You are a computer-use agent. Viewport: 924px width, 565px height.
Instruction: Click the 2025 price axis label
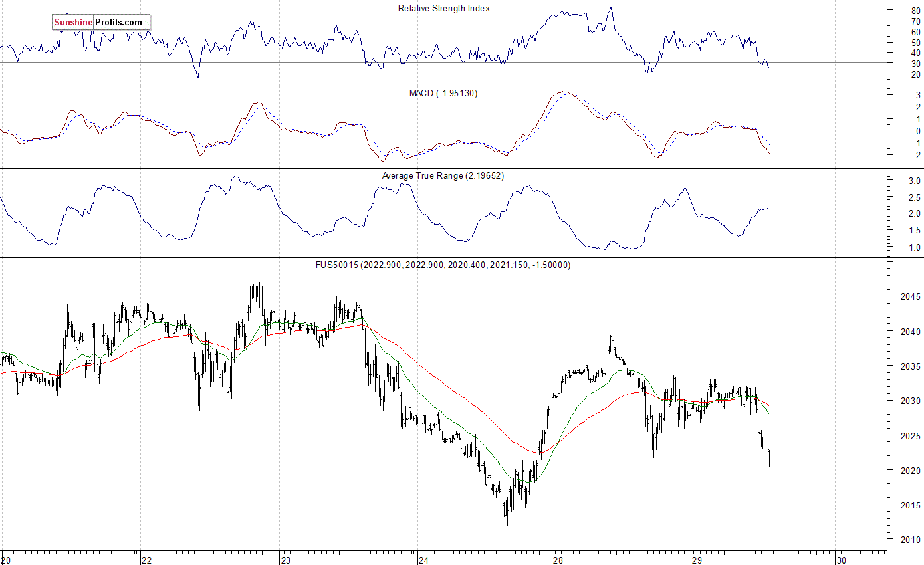911,436
